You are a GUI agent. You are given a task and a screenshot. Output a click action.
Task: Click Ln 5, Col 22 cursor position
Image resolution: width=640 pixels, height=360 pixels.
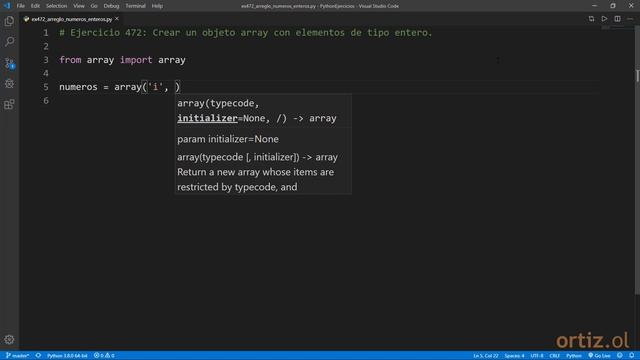(x=486, y=356)
